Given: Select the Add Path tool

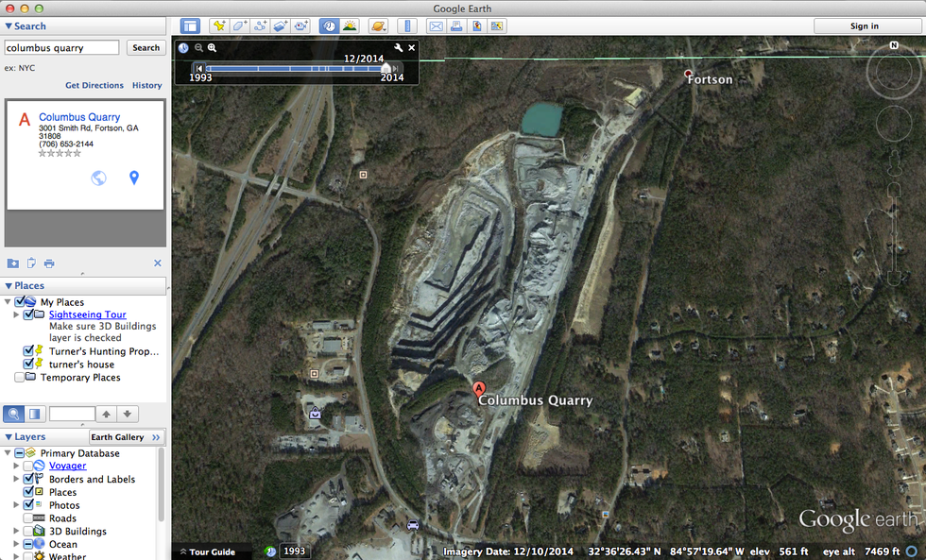Looking at the screenshot, I should point(261,26).
